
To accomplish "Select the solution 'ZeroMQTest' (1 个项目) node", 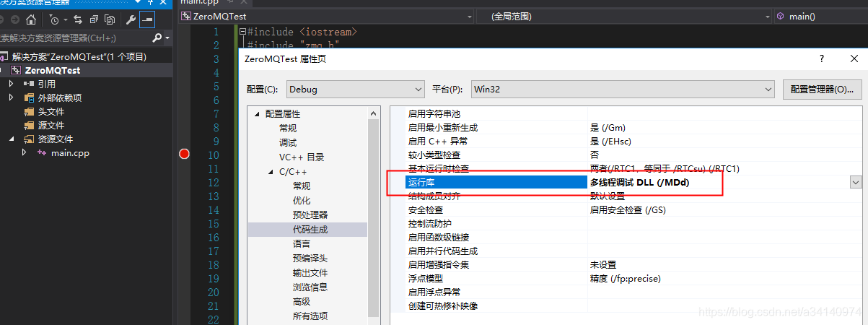I will (x=79, y=56).
